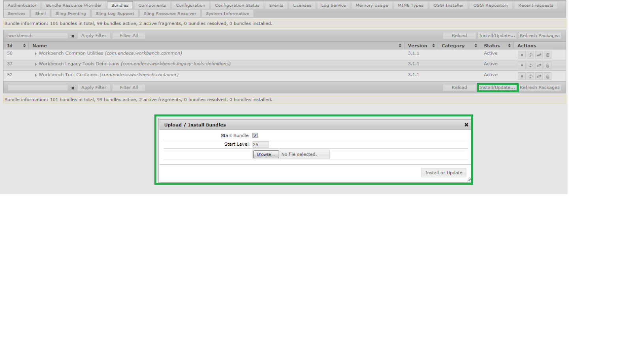The image size is (632, 364).
Task: Sort bundles by Version column
Action: (x=434, y=45)
